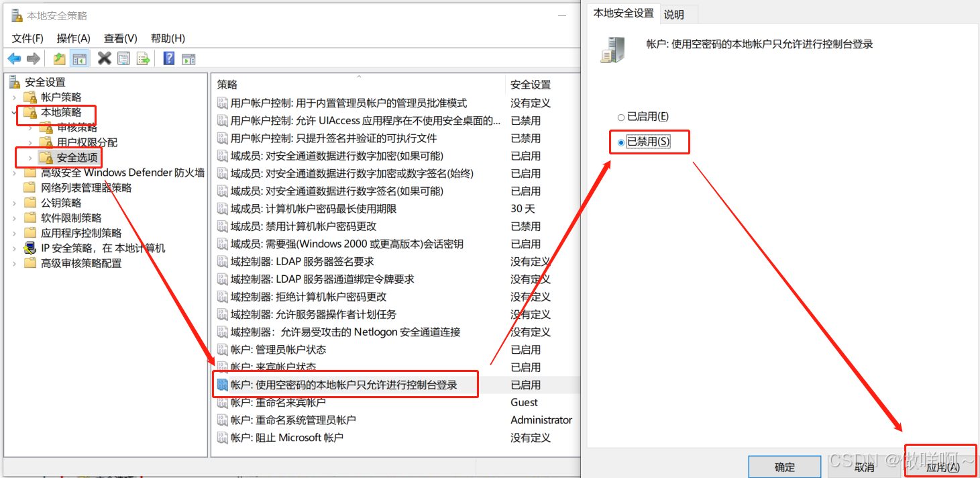Click the 用户权限分配 folder icon
Viewport: 980px width, 478px height.
pyautogui.click(x=46, y=142)
